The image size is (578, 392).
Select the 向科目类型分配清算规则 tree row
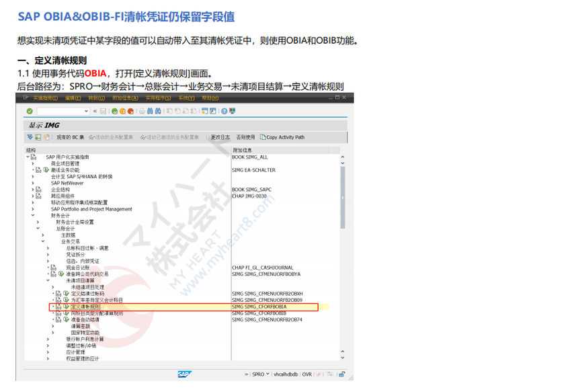click(97, 313)
